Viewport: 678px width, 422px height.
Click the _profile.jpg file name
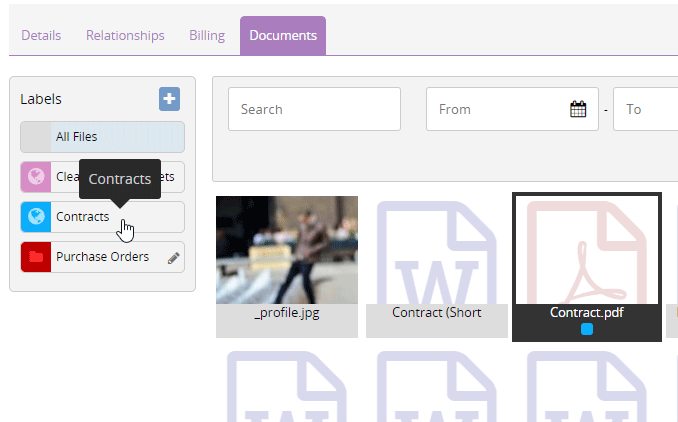(x=287, y=313)
